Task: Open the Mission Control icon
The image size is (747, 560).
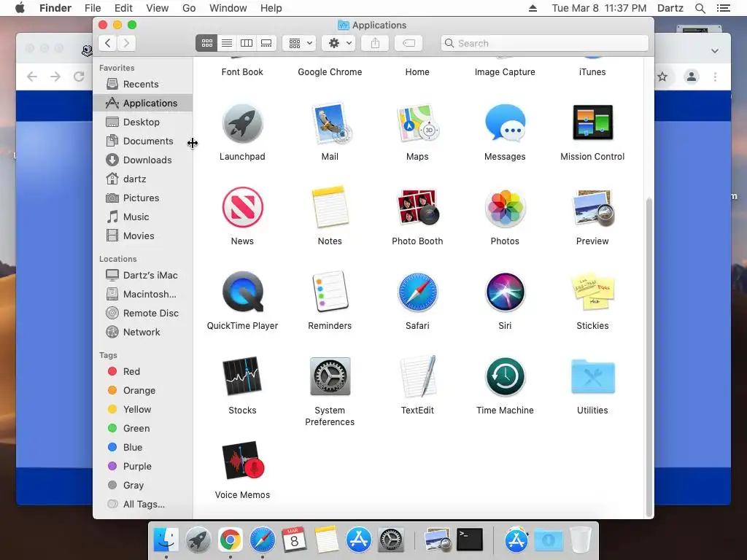Action: click(x=592, y=122)
